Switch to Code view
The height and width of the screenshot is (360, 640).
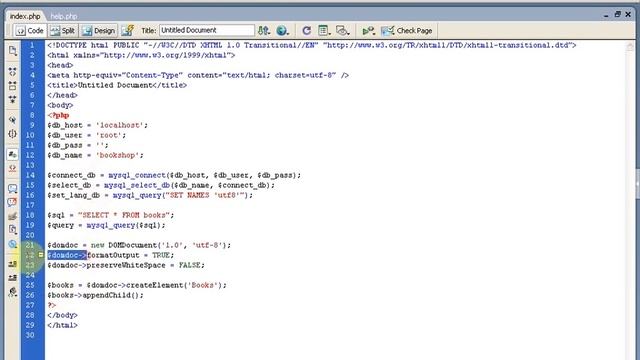(30, 31)
